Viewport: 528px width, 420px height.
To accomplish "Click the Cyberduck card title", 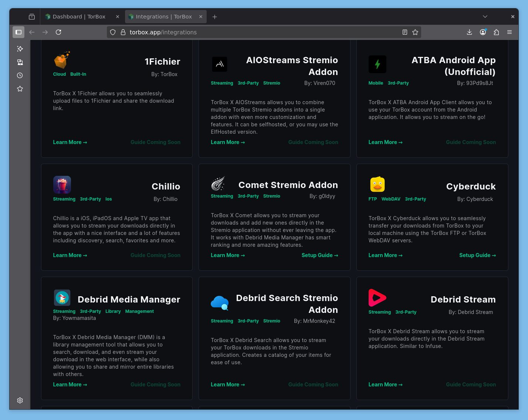I will click(x=471, y=187).
